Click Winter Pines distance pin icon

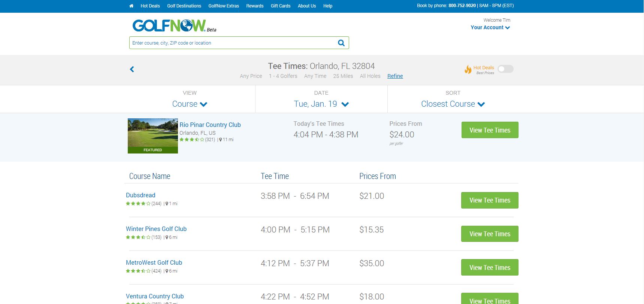click(x=167, y=237)
